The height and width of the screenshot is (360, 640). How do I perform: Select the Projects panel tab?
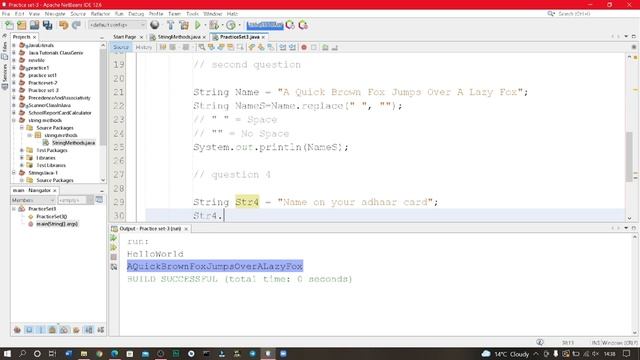[21, 37]
